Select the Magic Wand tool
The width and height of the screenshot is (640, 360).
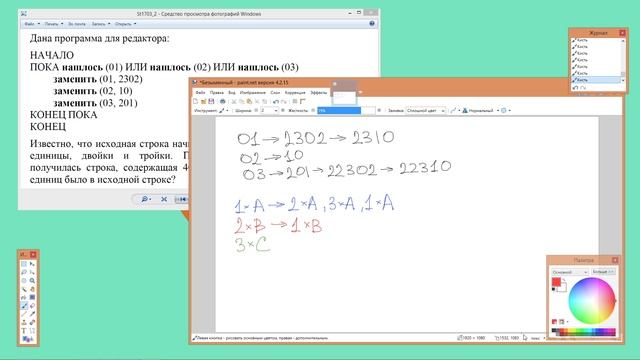(x=24, y=289)
